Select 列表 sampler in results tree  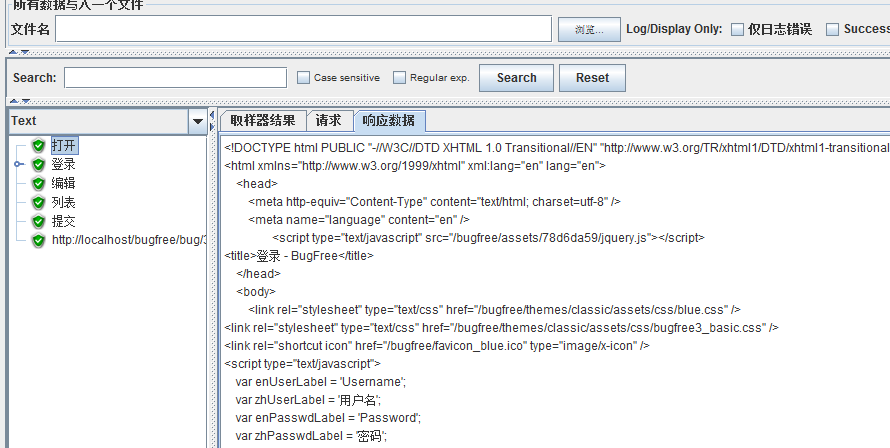pos(64,202)
